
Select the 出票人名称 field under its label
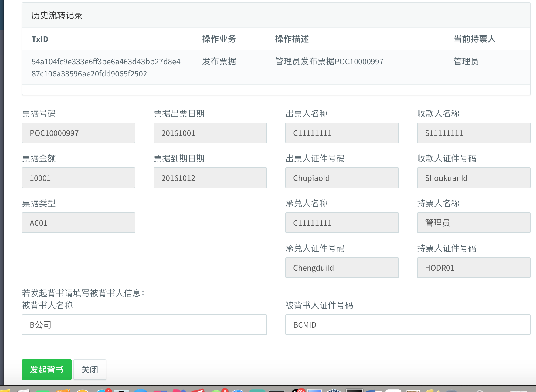click(x=342, y=133)
